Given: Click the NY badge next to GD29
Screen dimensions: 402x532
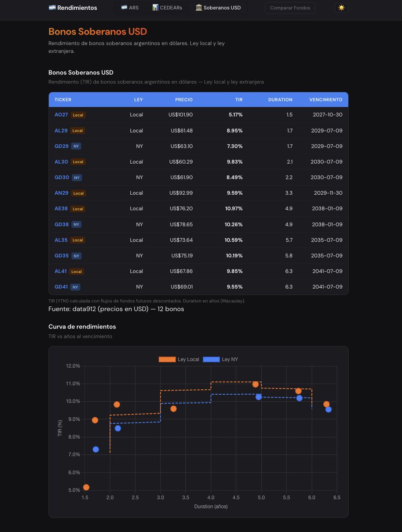Looking at the screenshot, I should coord(76,146).
